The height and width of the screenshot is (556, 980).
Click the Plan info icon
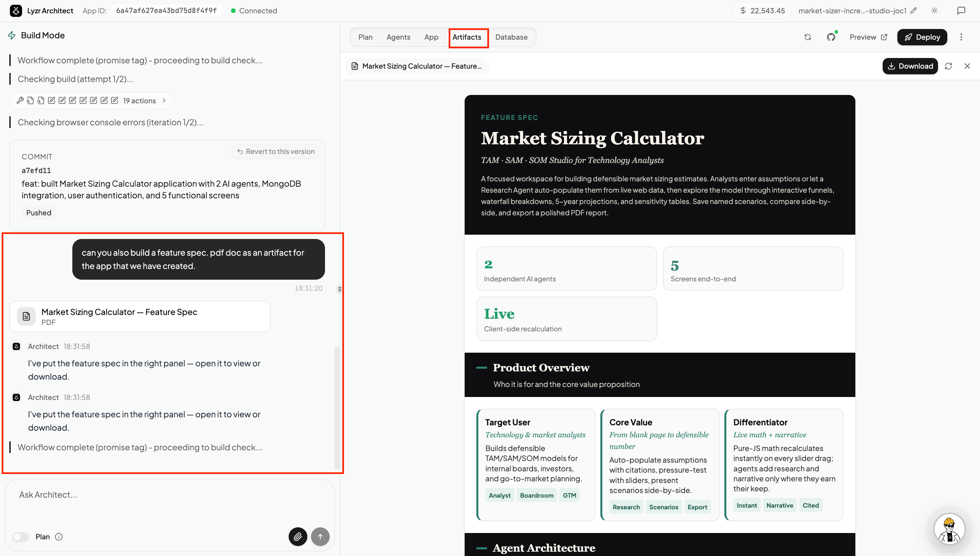pos(59,537)
